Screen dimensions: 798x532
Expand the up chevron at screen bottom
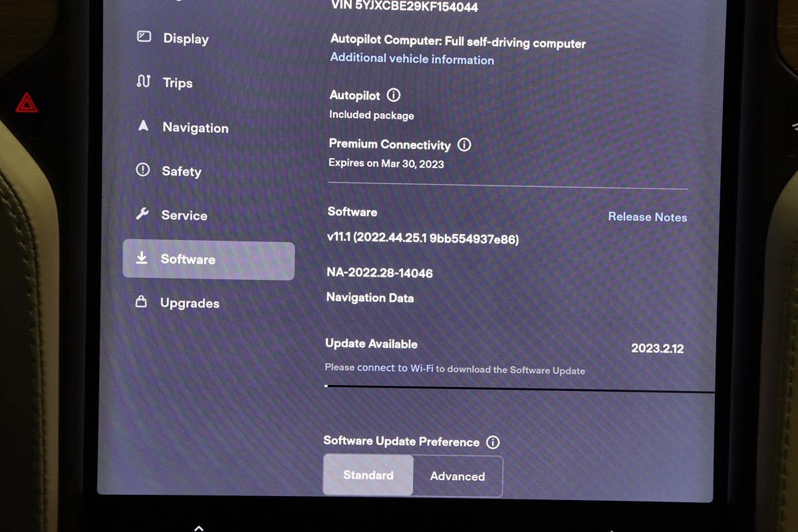[x=199, y=527]
